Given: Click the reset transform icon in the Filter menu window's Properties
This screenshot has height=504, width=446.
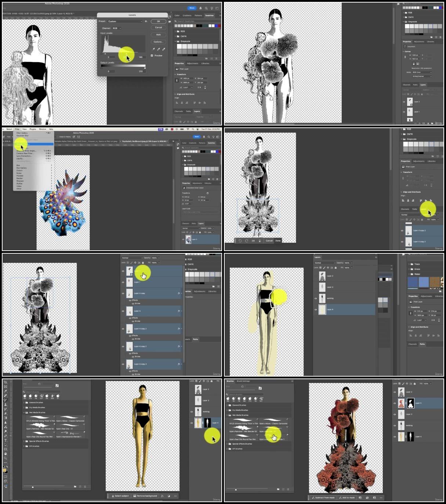Looking at the screenshot, I should tap(208, 193).
